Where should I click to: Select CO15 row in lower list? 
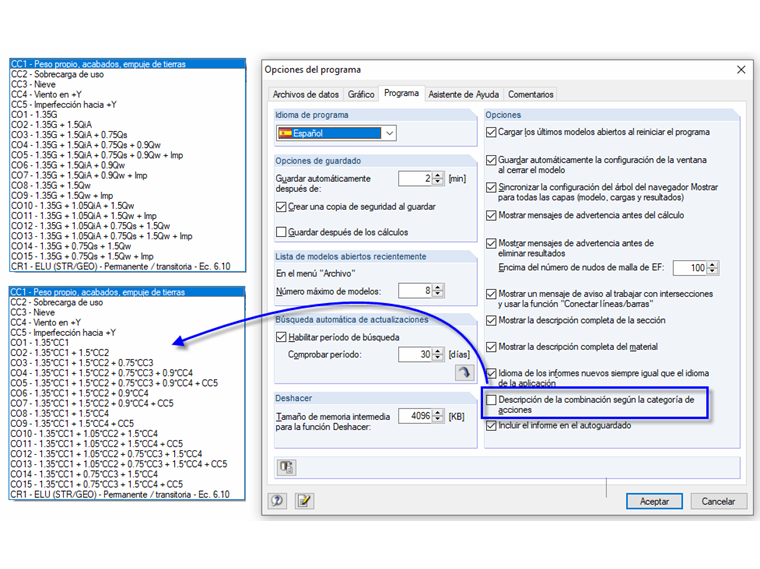pyautogui.click(x=127, y=484)
